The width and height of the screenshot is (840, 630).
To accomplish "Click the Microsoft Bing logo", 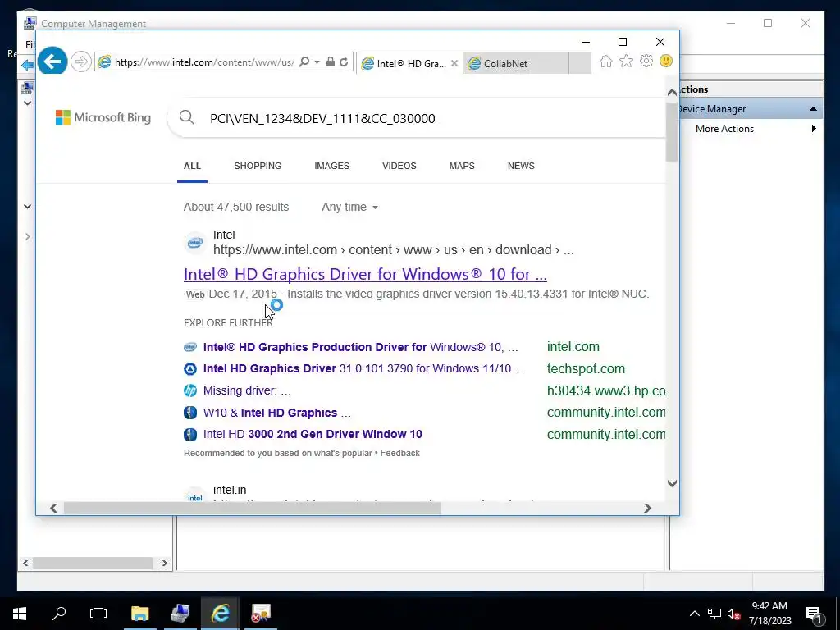I will (103, 117).
